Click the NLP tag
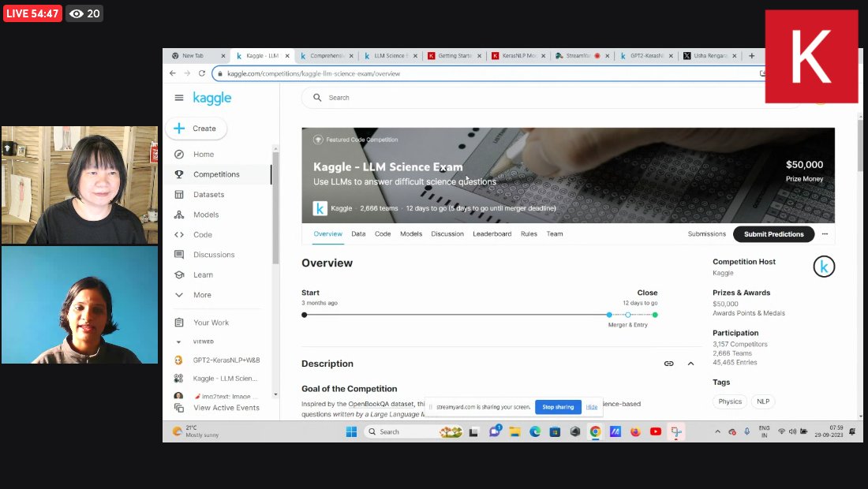 (x=763, y=401)
